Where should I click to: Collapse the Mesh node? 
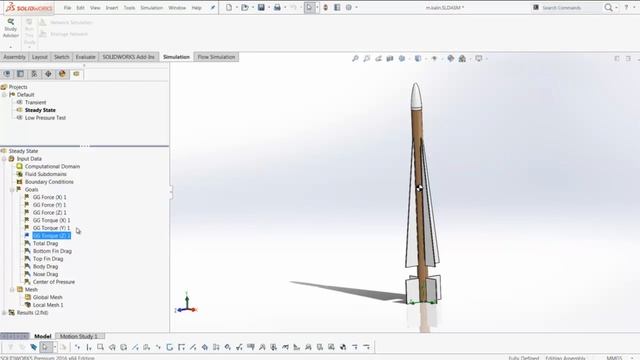point(12,289)
